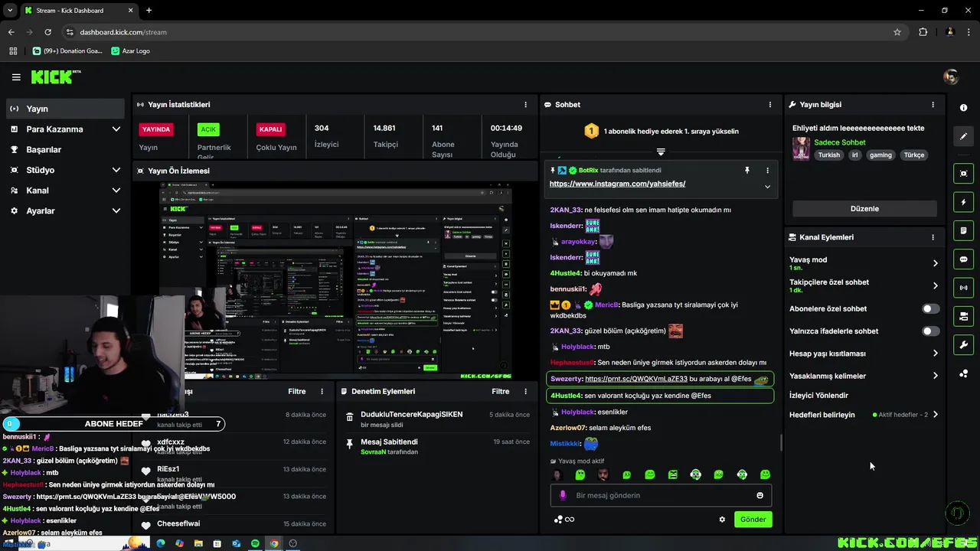Toggle the broadcast signal widget icon
Screen dimensions: 980x551
[x=964, y=288]
